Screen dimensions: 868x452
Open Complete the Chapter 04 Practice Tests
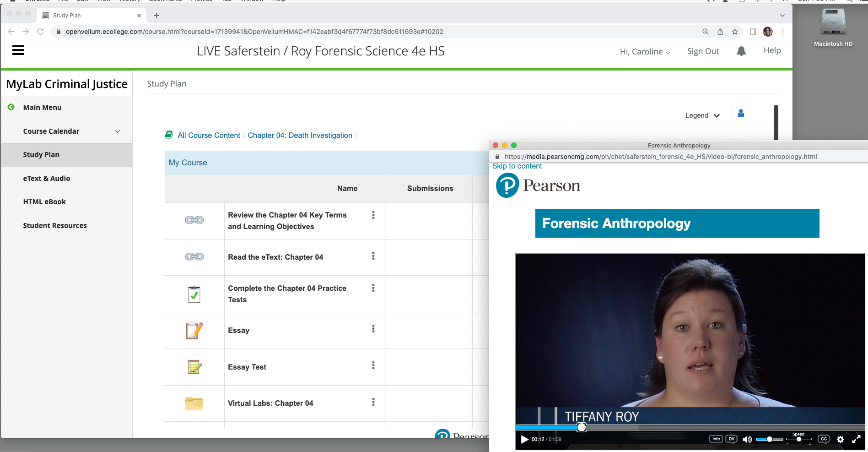tap(287, 294)
